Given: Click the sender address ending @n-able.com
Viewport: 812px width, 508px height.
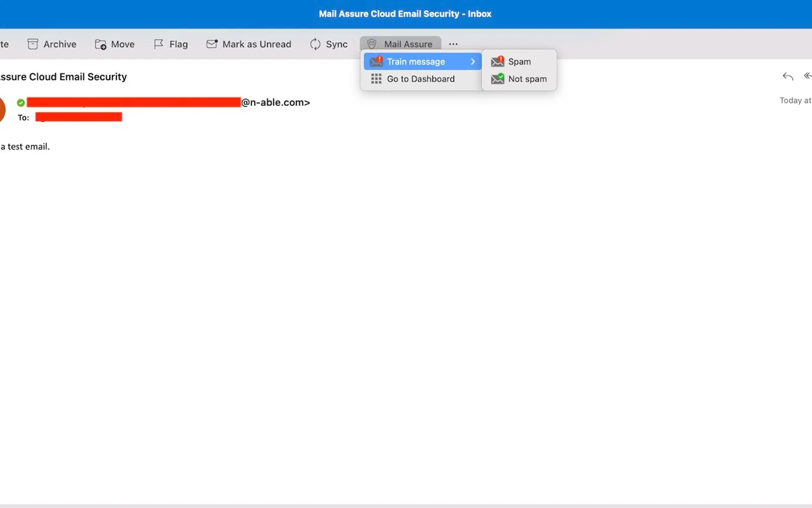Looking at the screenshot, I should click(x=168, y=102).
